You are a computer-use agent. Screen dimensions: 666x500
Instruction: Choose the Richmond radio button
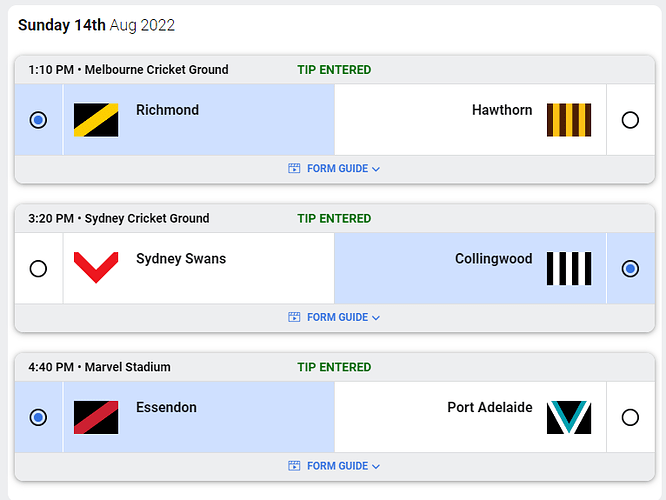[38, 120]
